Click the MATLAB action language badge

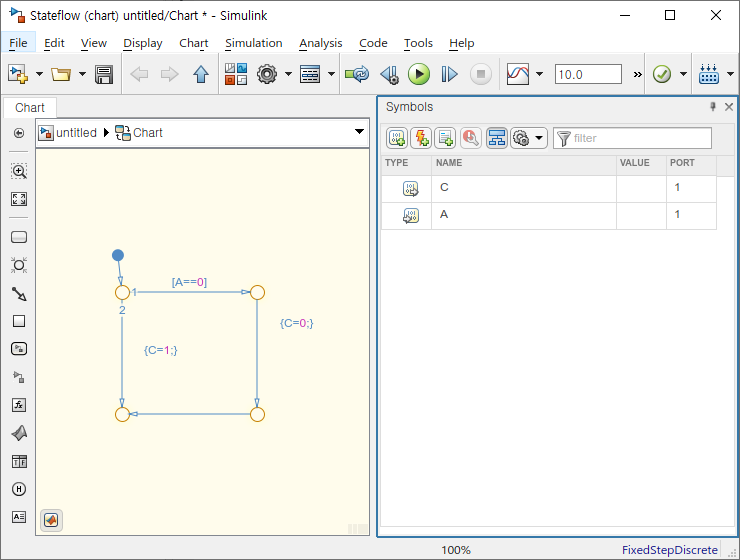point(51,520)
